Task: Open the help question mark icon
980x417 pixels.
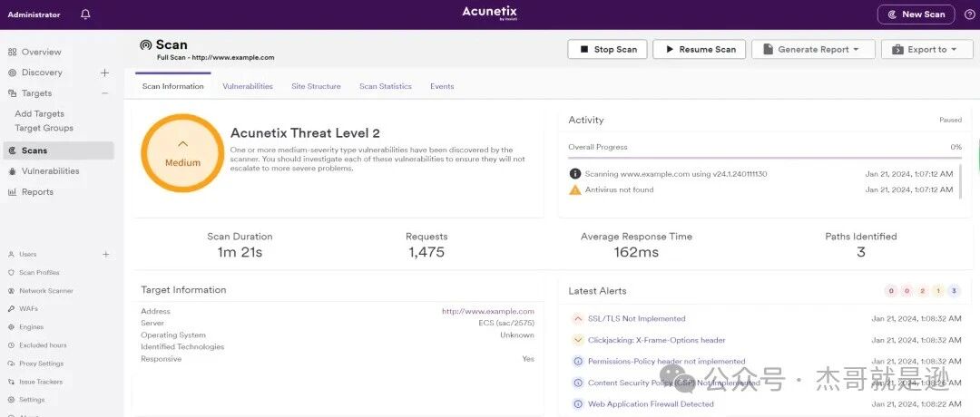Action: [969, 15]
